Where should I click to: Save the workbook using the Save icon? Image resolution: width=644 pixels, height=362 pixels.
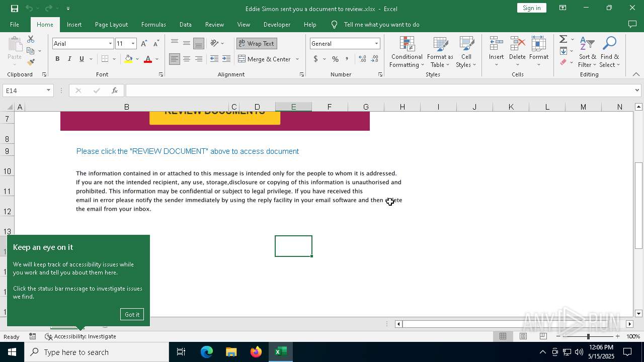coord(15,9)
